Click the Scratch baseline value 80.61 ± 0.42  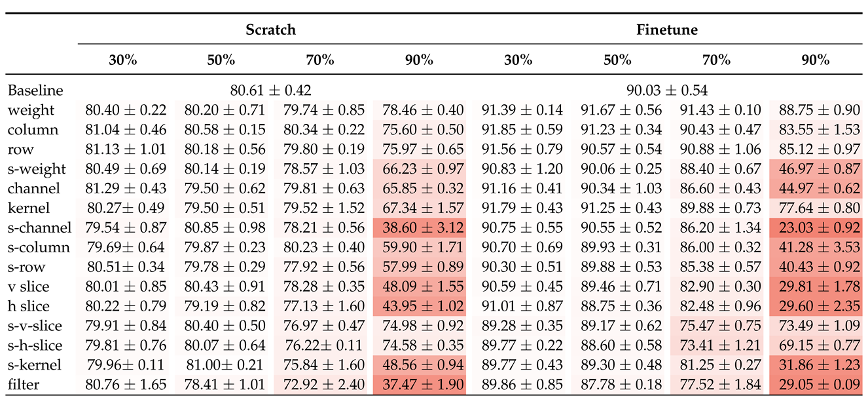tap(271, 90)
